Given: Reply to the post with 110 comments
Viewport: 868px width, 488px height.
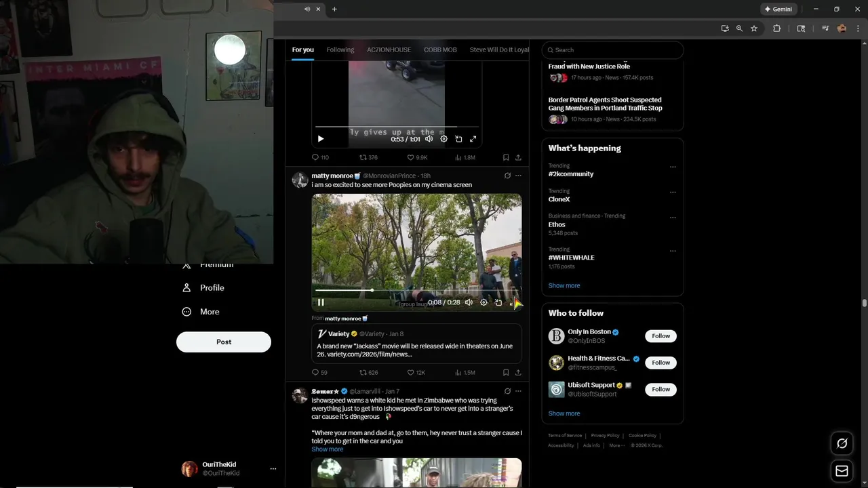Looking at the screenshot, I should click(320, 157).
